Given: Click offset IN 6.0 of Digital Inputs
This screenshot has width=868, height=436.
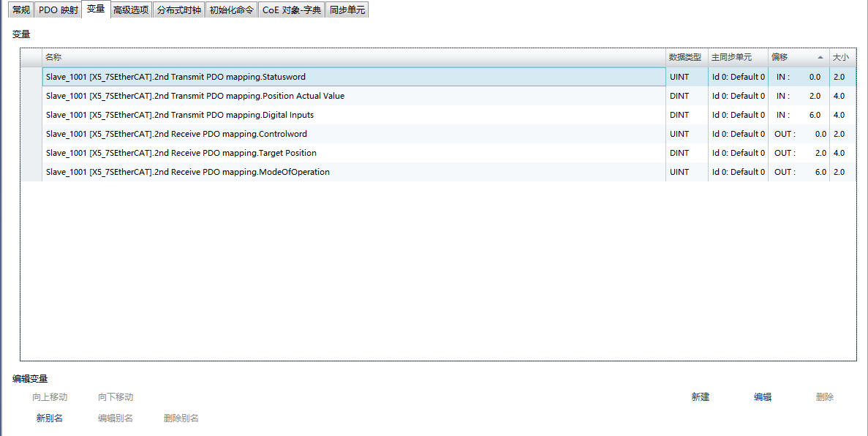Looking at the screenshot, I should click(x=799, y=115).
